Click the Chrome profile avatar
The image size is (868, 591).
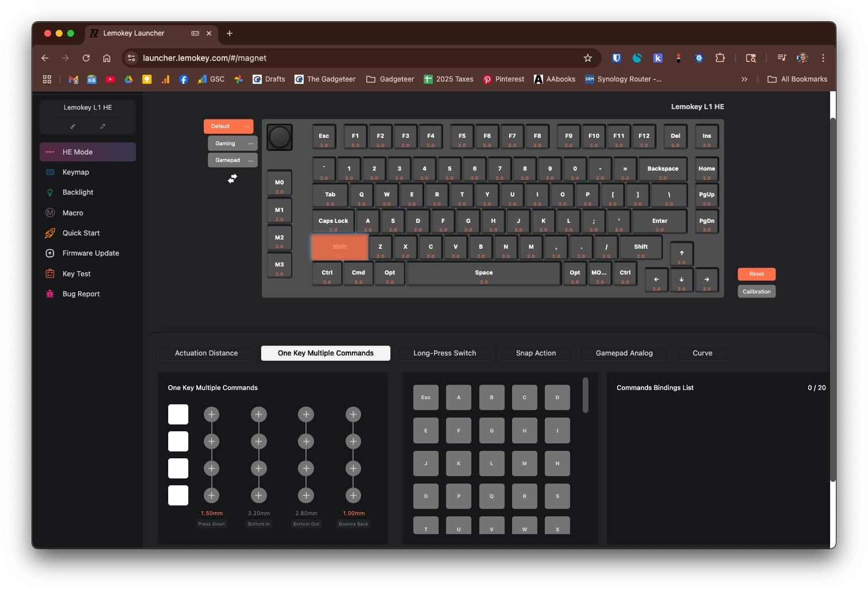point(803,58)
